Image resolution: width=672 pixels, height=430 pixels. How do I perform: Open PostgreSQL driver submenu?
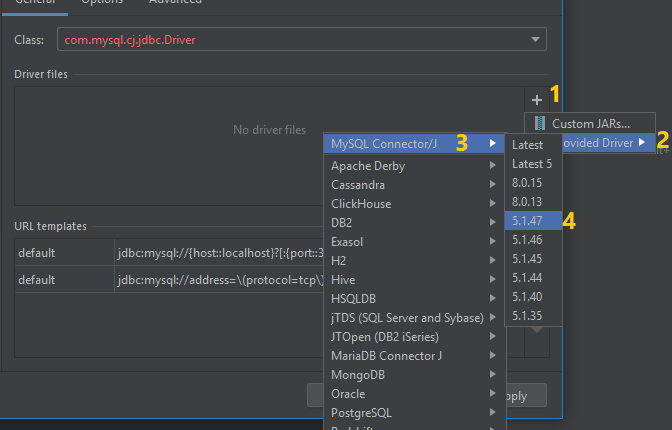coord(414,412)
